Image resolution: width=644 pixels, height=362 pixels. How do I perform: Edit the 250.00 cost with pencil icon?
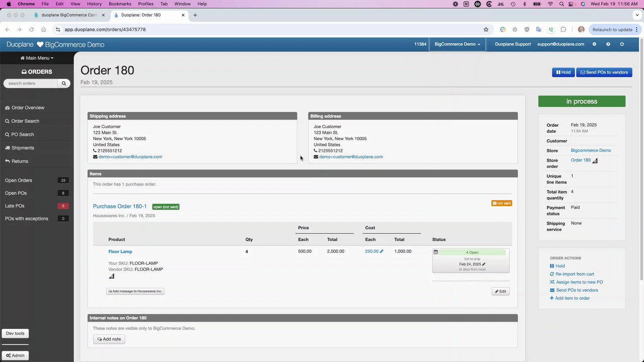click(x=381, y=251)
